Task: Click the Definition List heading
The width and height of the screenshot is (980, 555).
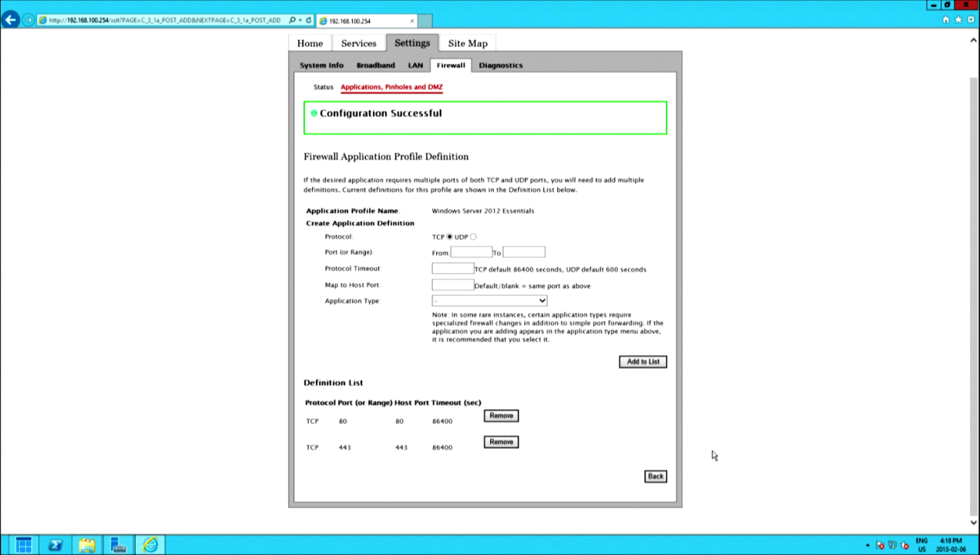Action: click(333, 382)
